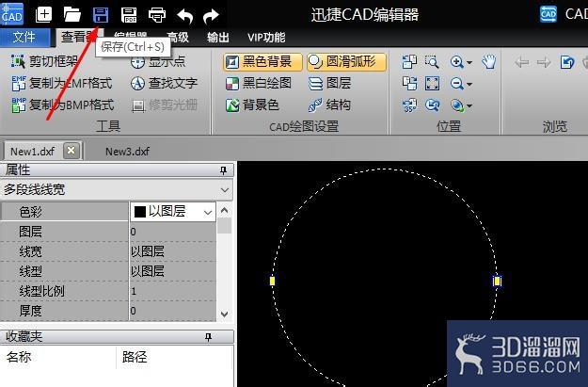The image size is (588, 387).
Task: Click the 厚度 value field
Action: point(173,311)
